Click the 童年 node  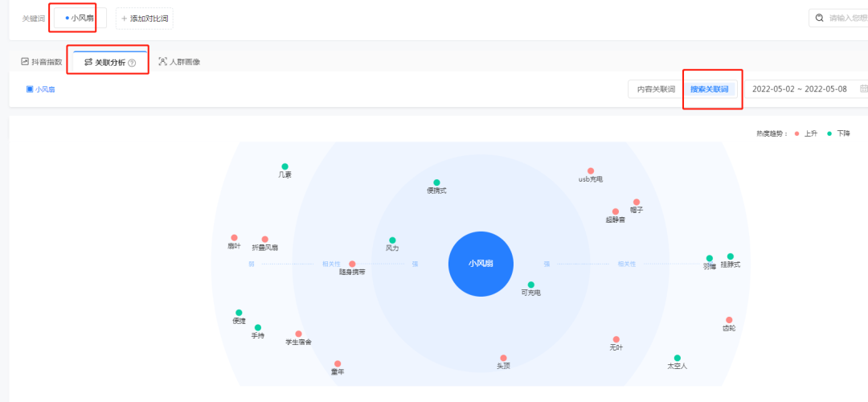click(x=338, y=363)
